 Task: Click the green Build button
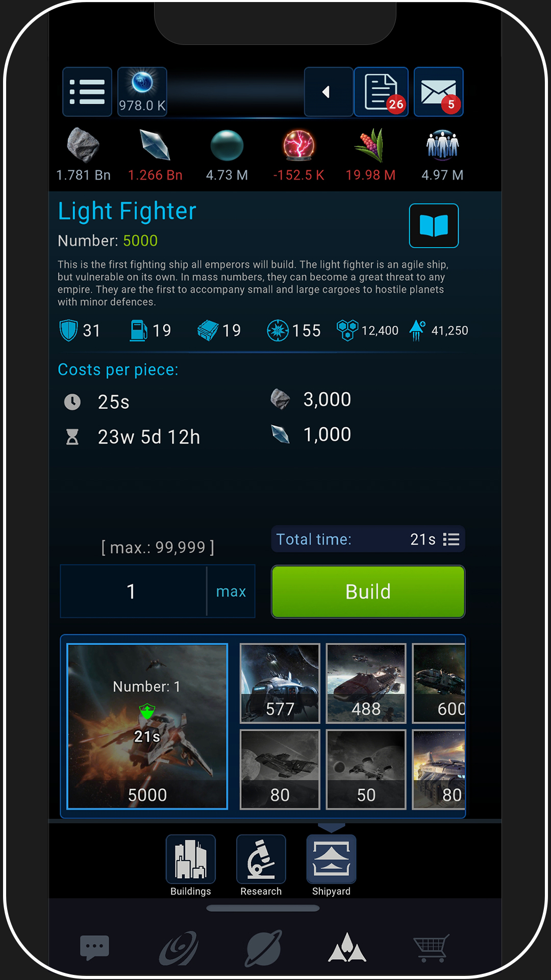(368, 592)
